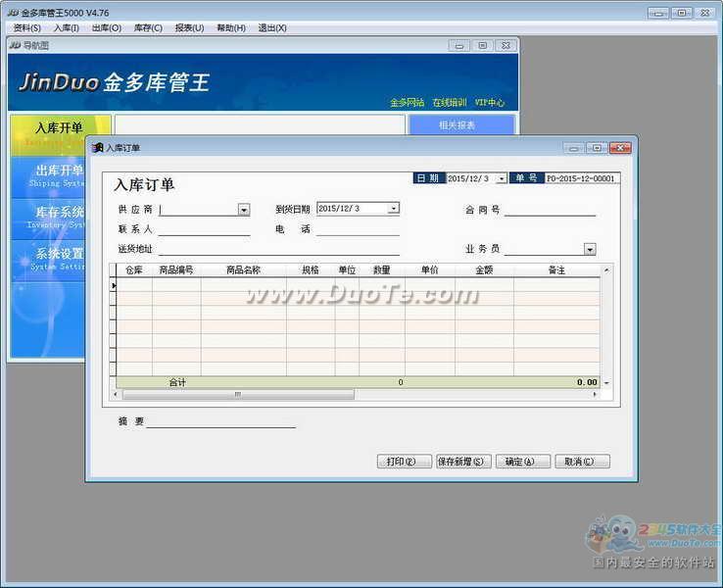The width and height of the screenshot is (723, 588).
Task: Expand the 供应商 supplier dropdown
Action: click(x=243, y=210)
